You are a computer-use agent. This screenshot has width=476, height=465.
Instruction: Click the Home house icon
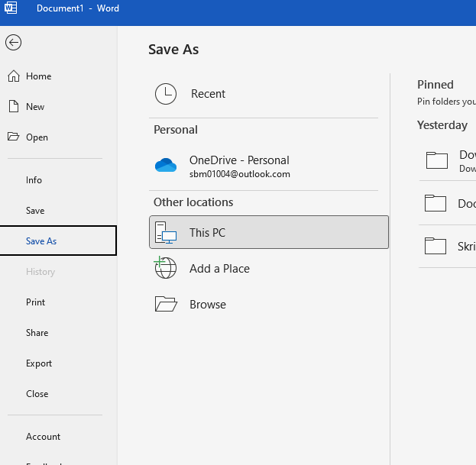14,76
